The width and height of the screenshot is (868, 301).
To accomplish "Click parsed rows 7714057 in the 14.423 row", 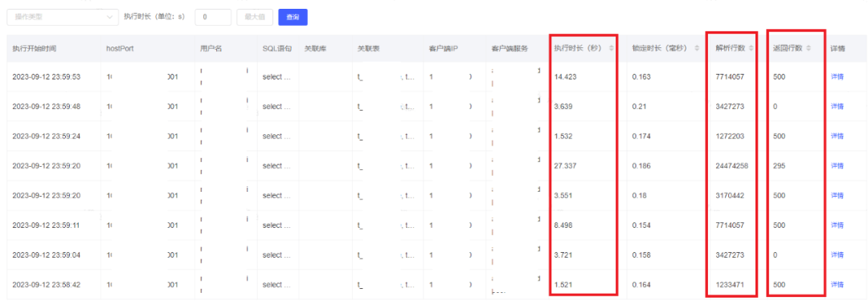I will click(x=730, y=77).
